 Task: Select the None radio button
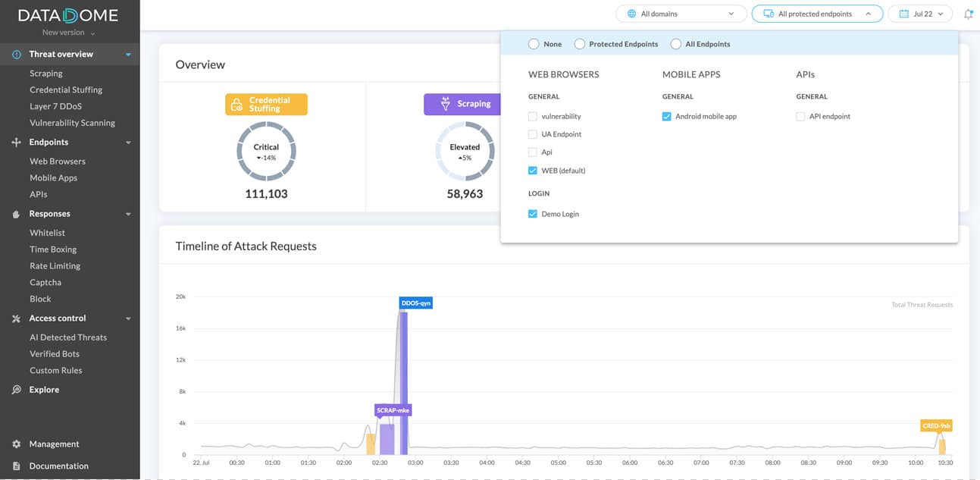tap(534, 44)
